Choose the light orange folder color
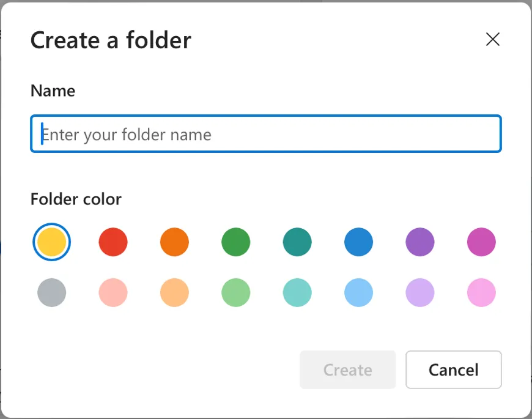Image resolution: width=532 pixels, height=419 pixels. click(175, 293)
